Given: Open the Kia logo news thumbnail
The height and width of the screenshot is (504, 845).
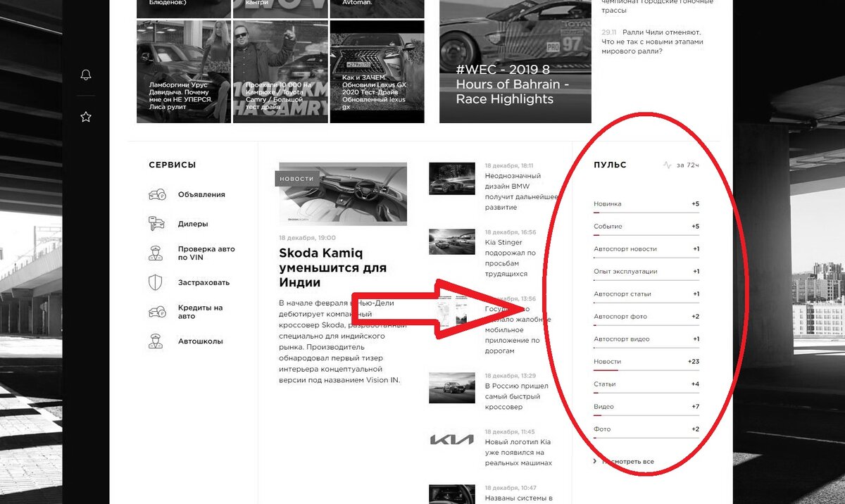Looking at the screenshot, I should [452, 440].
